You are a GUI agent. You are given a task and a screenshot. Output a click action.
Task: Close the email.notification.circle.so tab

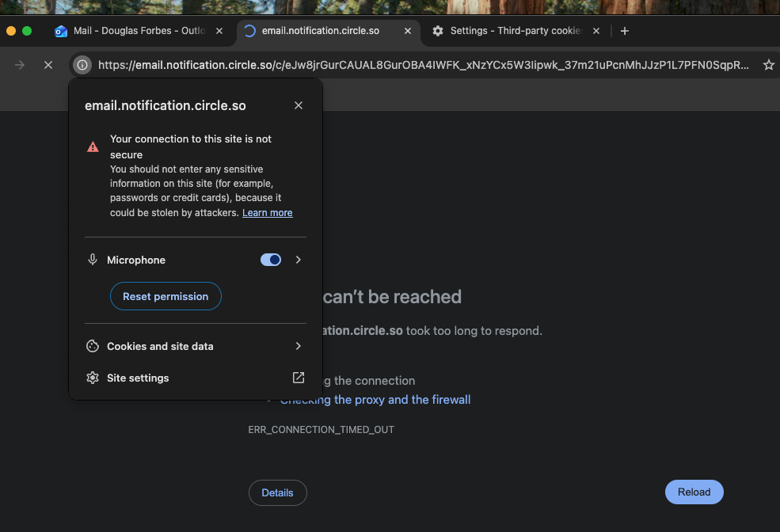pos(407,31)
